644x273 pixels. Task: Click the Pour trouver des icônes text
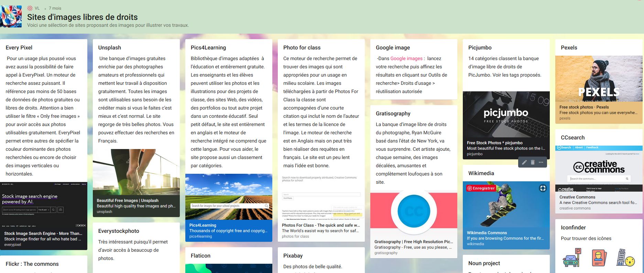[x=586, y=238]
